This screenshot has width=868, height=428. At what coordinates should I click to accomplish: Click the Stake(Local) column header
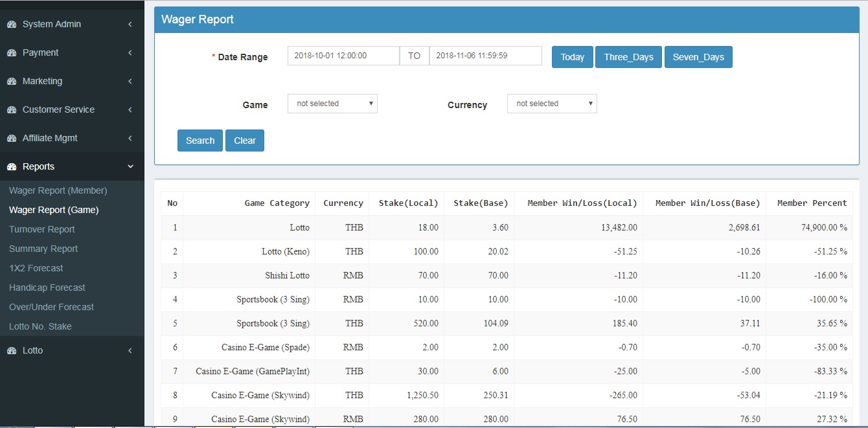(408, 203)
